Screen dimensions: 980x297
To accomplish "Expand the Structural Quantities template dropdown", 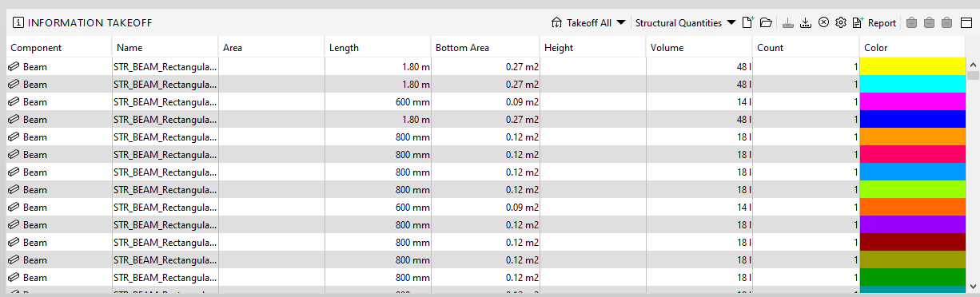I will 731,22.
